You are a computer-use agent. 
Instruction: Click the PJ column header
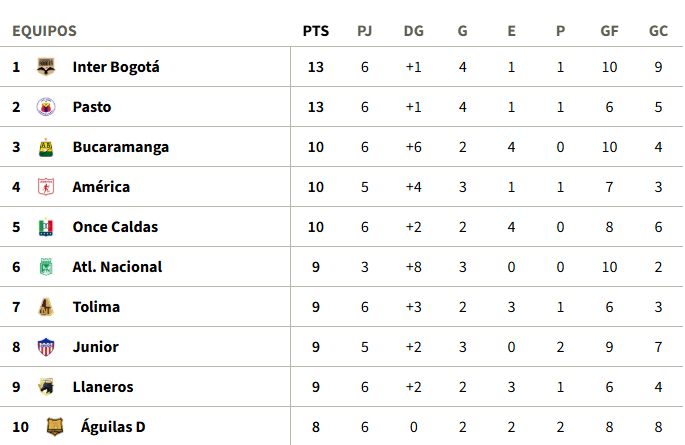pos(365,31)
